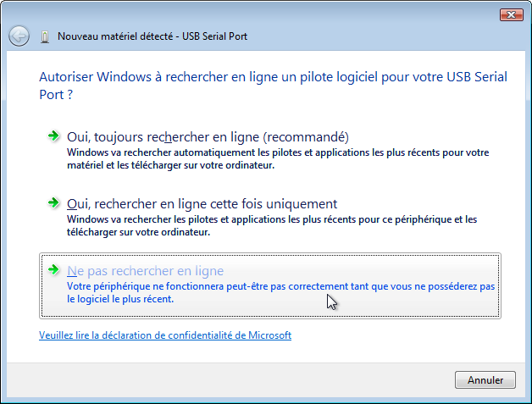This screenshot has width=532, height=404.
Task: Select 'Ne pas rechercher en ligne' option title
Action: (145, 271)
